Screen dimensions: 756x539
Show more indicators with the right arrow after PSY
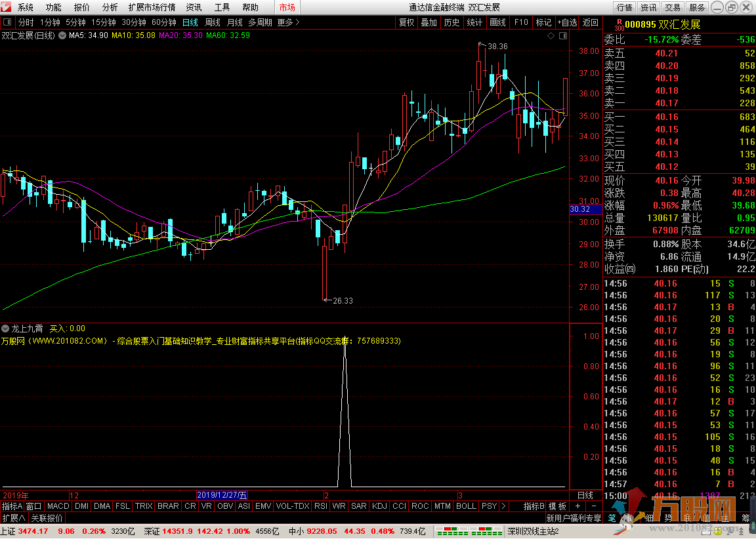[504, 506]
